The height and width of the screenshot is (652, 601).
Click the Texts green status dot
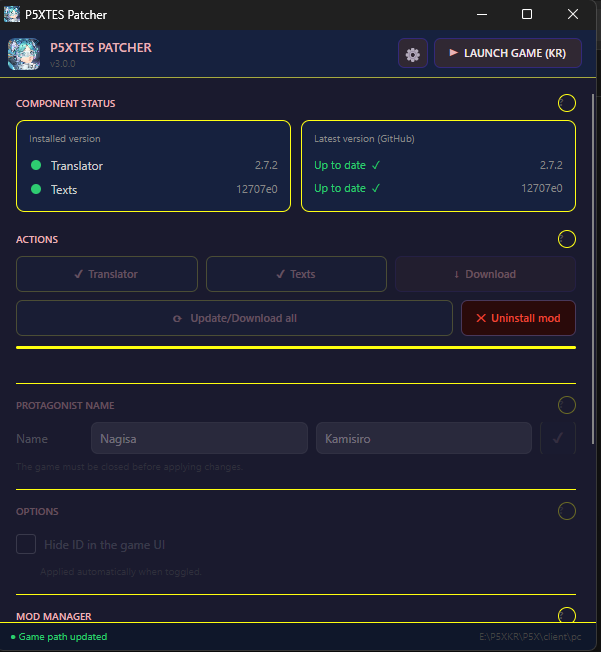click(x=36, y=189)
